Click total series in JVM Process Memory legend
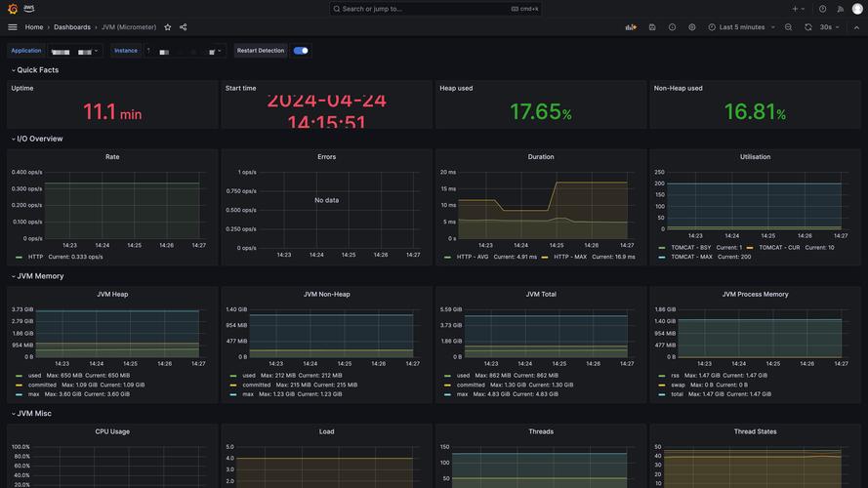Image resolution: width=868 pixels, height=488 pixels. (677, 394)
